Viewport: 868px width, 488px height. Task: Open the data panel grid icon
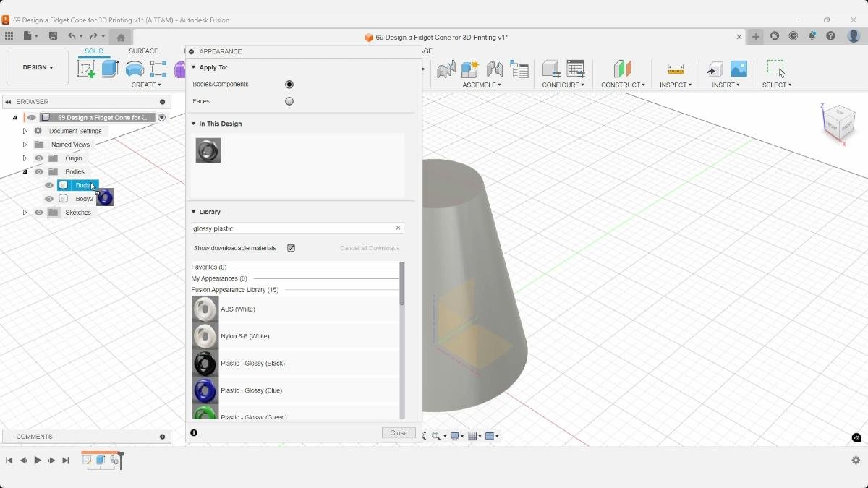[9, 36]
